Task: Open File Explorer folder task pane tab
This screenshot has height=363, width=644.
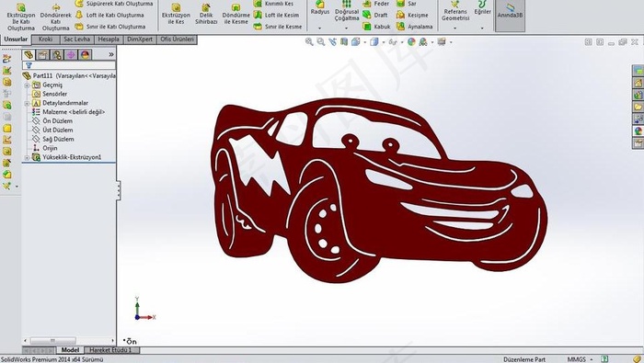Action: click(638, 107)
